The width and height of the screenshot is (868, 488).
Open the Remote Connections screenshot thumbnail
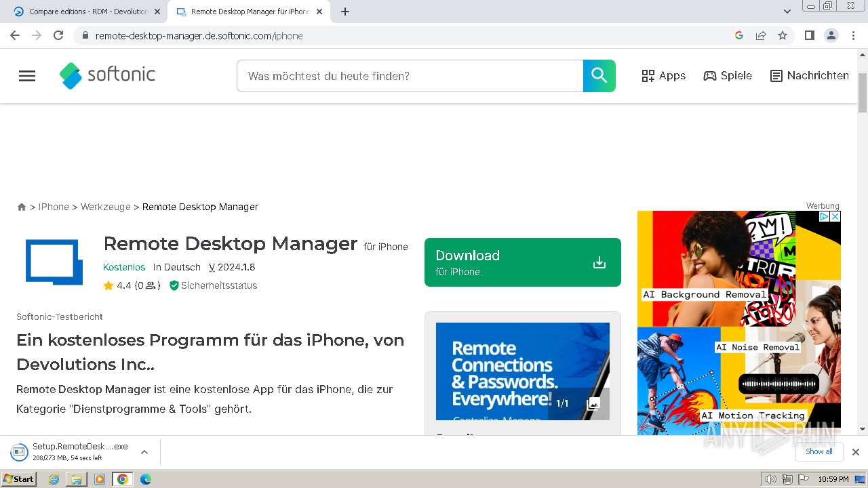tap(523, 371)
